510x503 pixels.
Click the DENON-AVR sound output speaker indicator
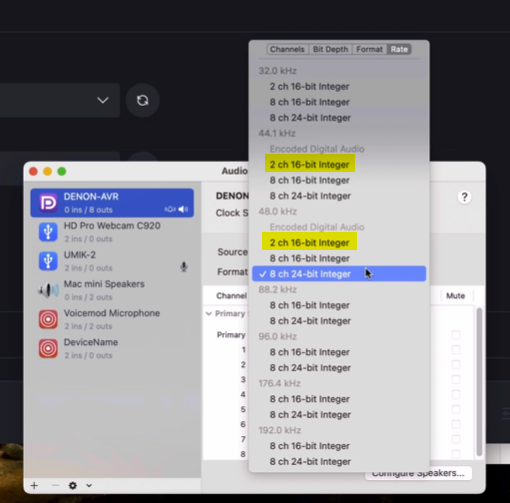[x=183, y=209]
